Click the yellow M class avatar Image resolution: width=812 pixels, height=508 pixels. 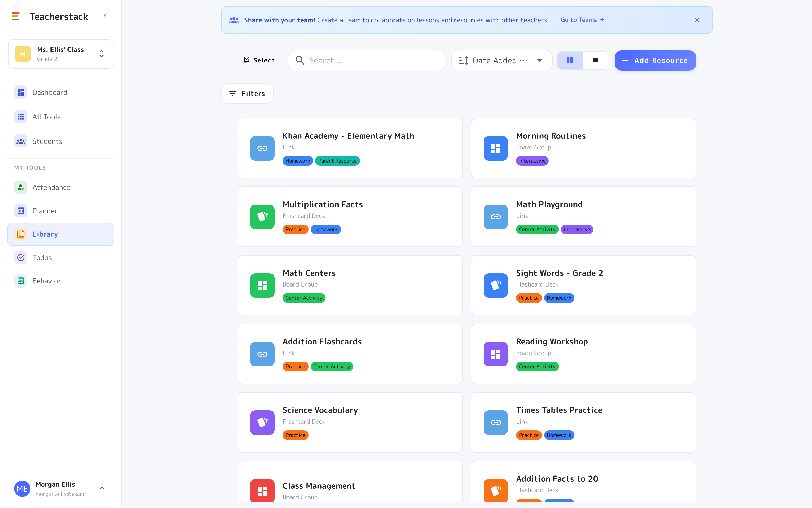[x=23, y=54]
